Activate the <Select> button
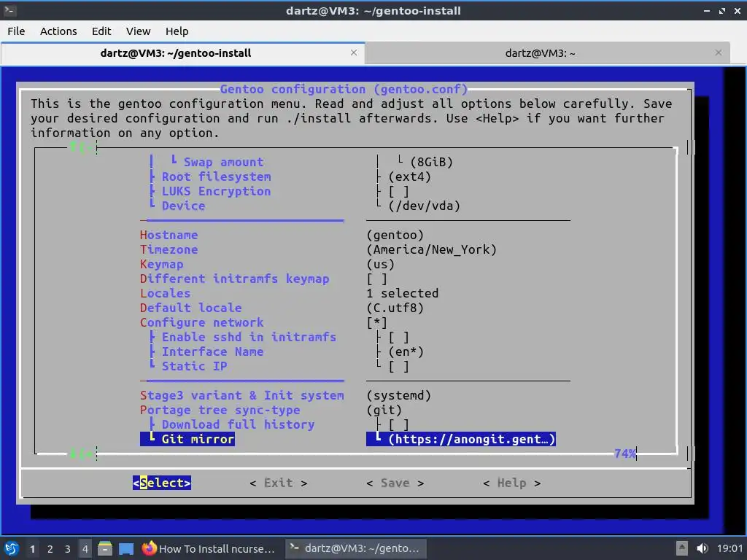 click(x=162, y=483)
